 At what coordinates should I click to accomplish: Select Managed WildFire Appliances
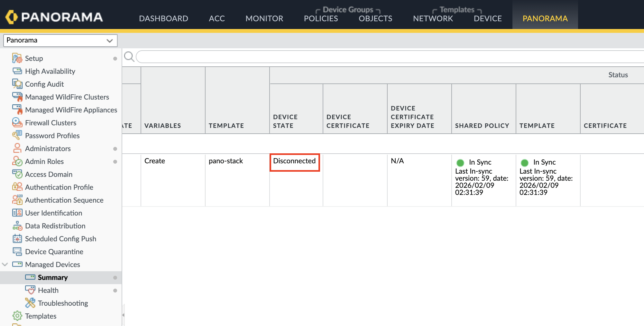point(71,110)
